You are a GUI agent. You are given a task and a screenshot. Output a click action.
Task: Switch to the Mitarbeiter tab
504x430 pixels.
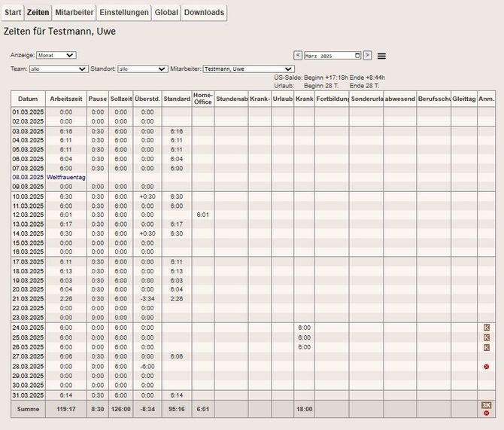(x=74, y=13)
